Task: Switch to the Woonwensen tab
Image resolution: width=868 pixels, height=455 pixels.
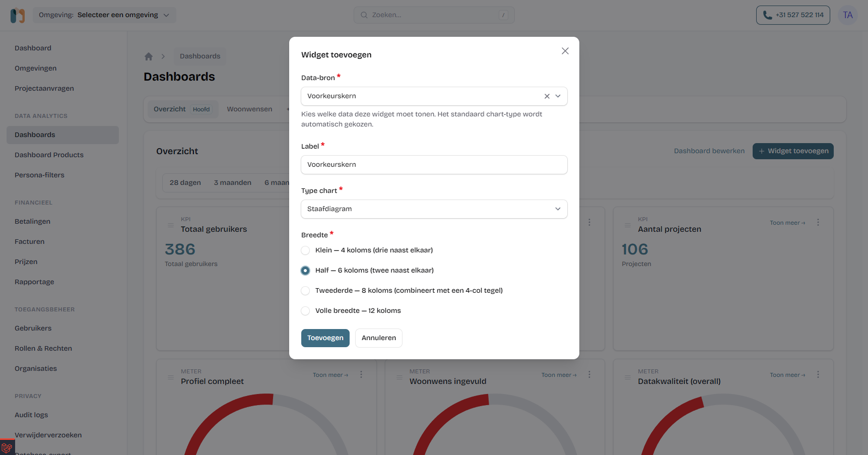Action: click(x=249, y=109)
